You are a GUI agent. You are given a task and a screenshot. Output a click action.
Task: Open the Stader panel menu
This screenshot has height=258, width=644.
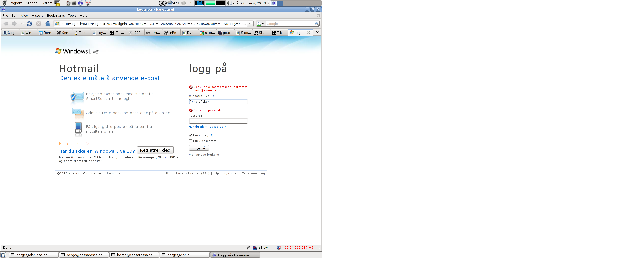[31, 3]
